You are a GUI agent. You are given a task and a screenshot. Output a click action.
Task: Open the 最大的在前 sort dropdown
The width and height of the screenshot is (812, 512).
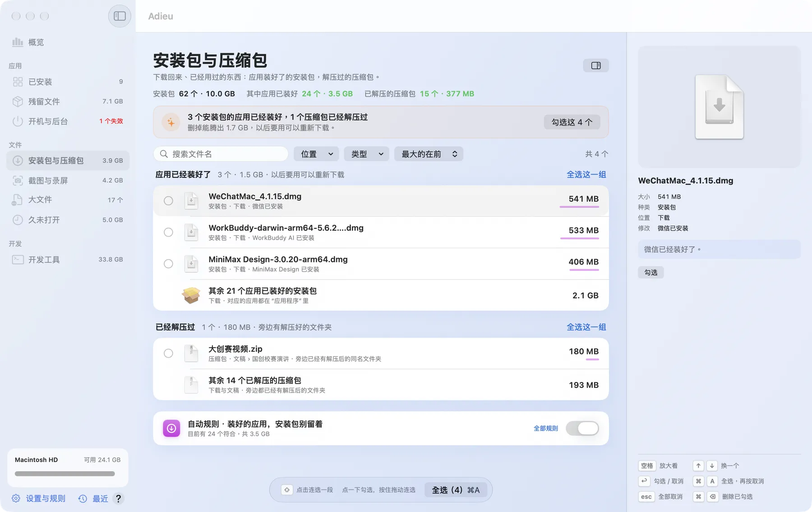click(x=429, y=154)
